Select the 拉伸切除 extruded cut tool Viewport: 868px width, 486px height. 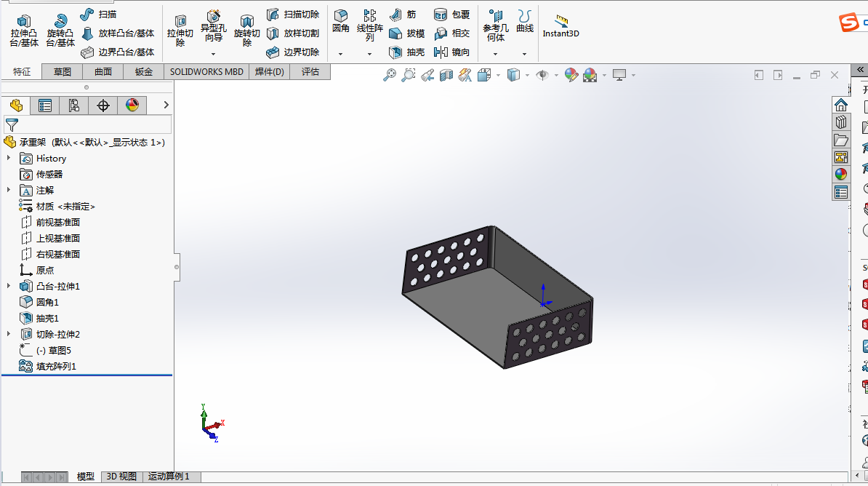point(180,31)
